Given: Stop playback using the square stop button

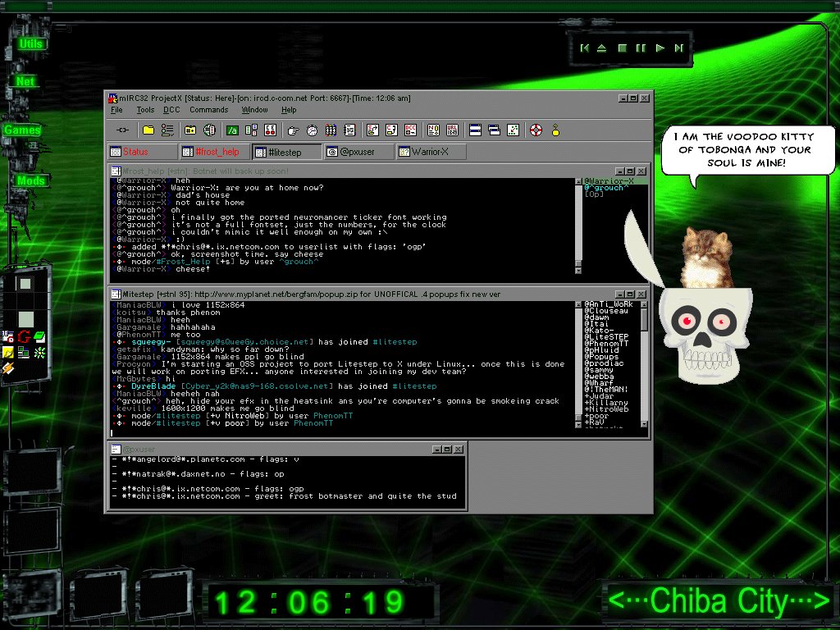Looking at the screenshot, I should pyautogui.click(x=622, y=48).
